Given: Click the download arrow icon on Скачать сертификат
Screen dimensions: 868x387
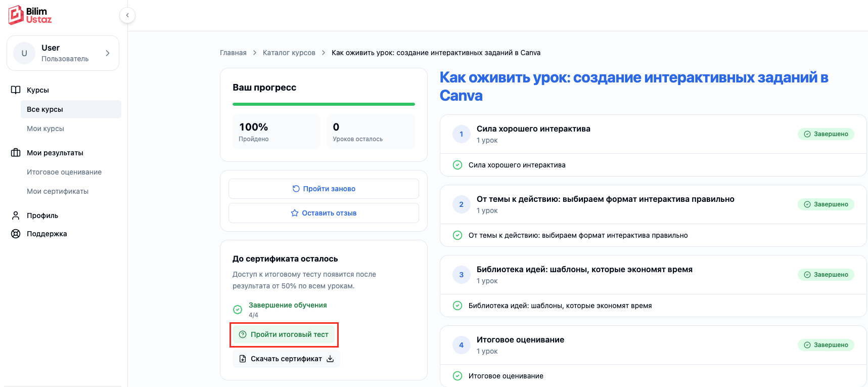Looking at the screenshot, I should (x=330, y=359).
